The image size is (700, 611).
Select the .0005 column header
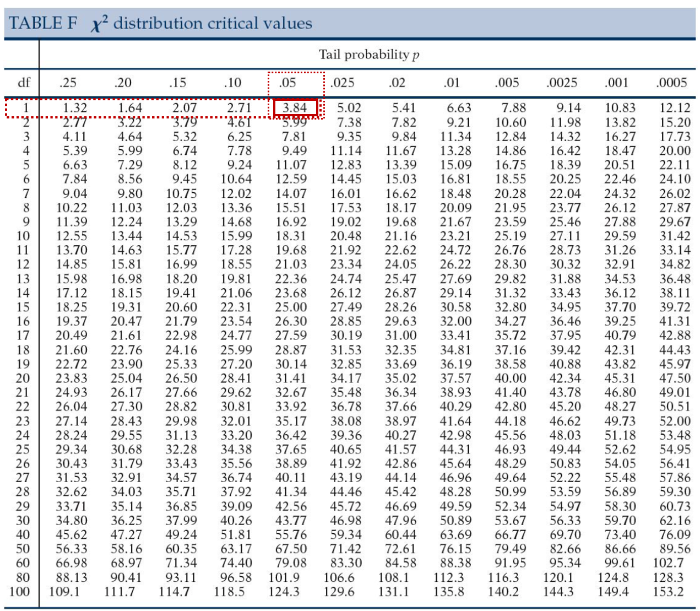click(671, 83)
